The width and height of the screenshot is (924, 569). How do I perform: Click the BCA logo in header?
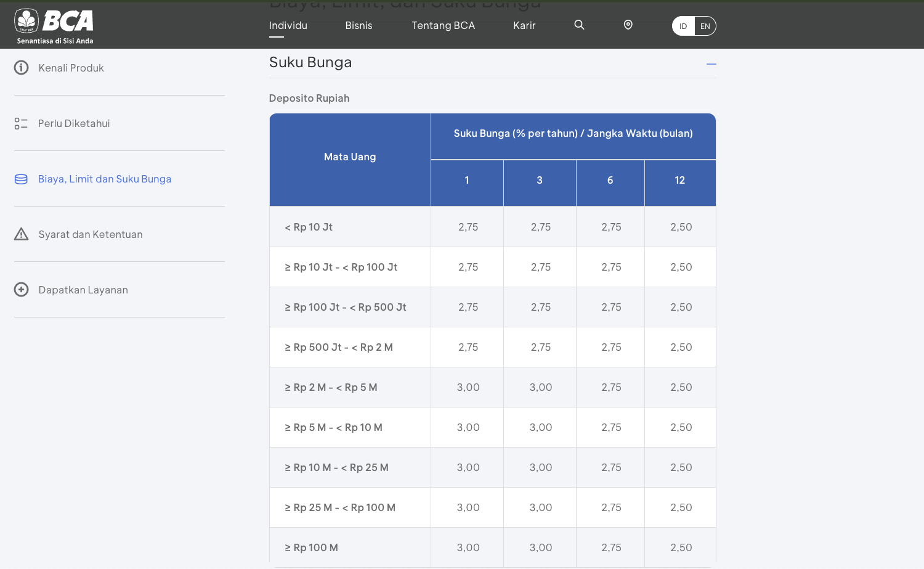pyautogui.click(x=54, y=26)
